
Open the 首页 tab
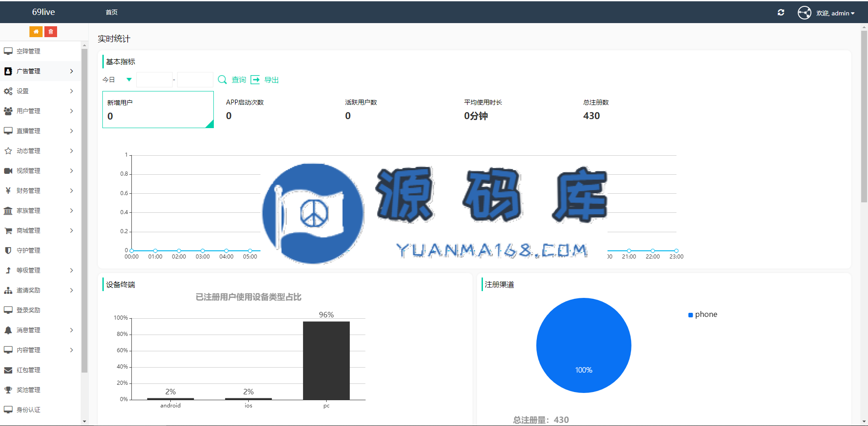tap(111, 12)
